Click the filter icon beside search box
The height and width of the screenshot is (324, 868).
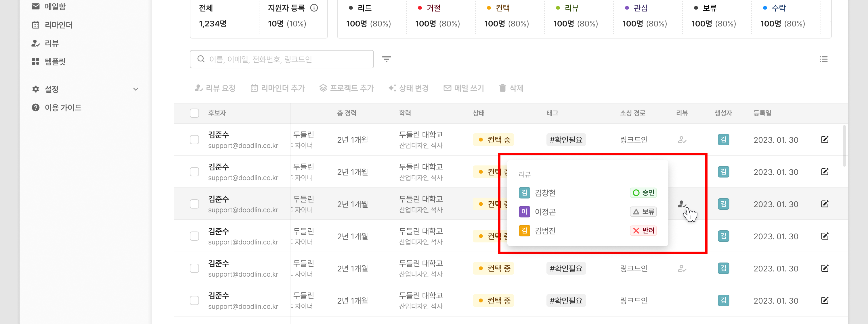click(x=386, y=59)
